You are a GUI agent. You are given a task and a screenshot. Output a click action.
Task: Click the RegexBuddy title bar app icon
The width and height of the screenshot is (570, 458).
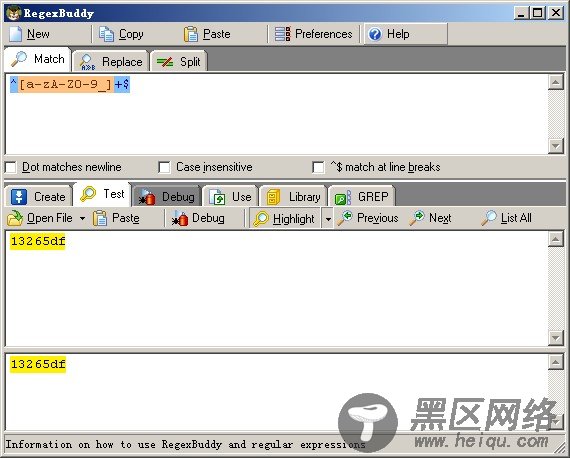13,13
